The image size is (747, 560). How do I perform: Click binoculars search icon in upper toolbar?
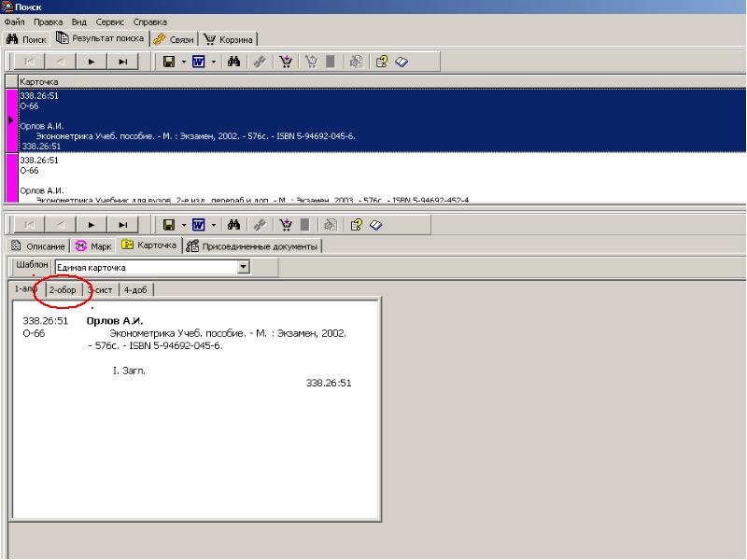pos(234,62)
